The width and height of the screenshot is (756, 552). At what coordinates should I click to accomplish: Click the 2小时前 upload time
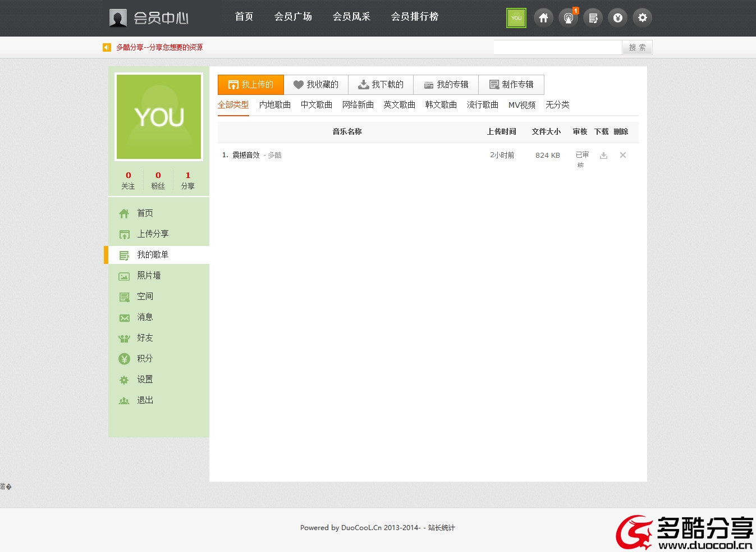pos(502,155)
